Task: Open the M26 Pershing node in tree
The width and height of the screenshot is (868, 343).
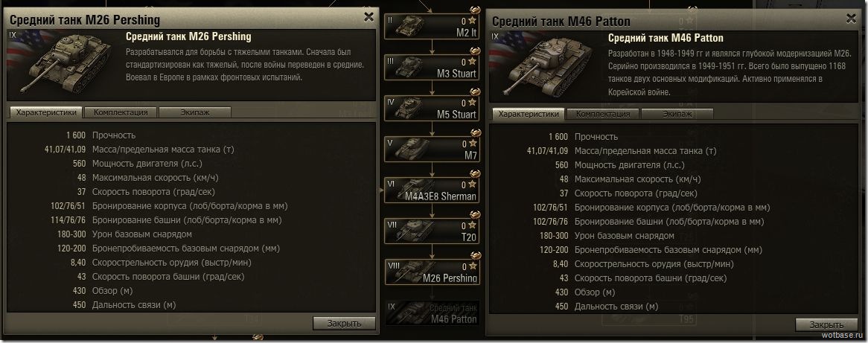Action: (x=431, y=272)
